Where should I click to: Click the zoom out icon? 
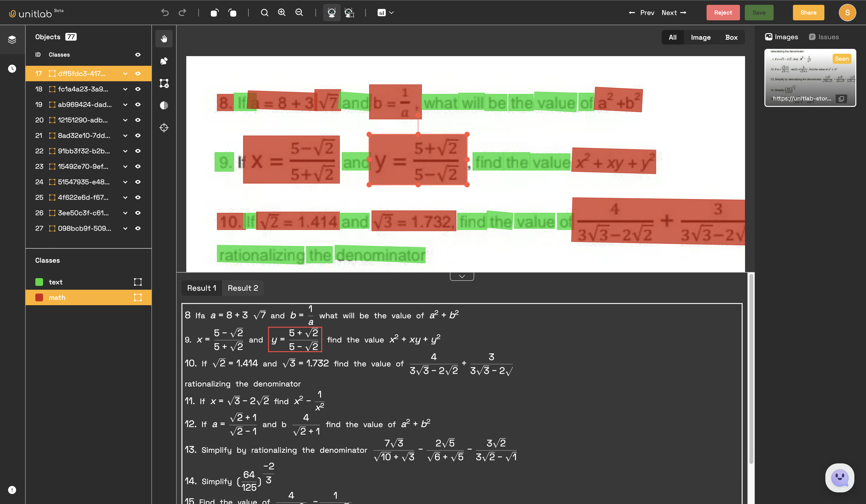coord(299,13)
